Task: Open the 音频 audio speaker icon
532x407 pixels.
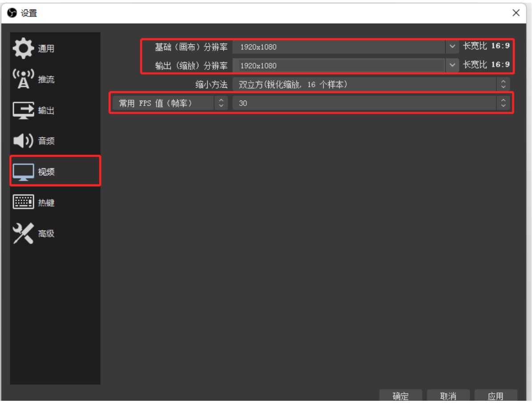Action: click(x=23, y=141)
